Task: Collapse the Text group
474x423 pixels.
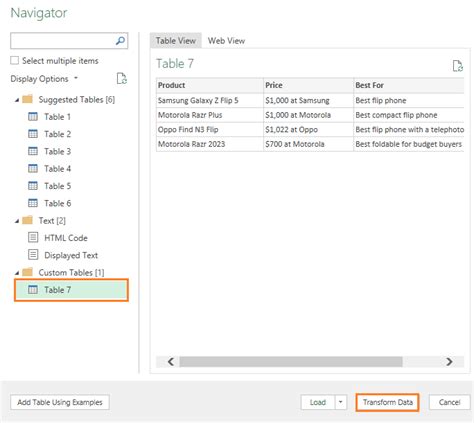Action: (17, 221)
